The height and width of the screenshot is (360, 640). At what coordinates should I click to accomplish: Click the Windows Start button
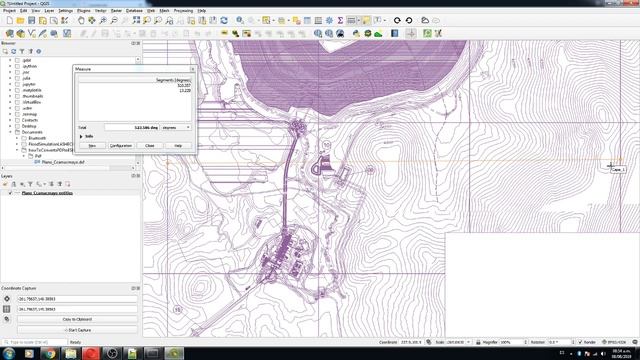pyautogui.click(x=9, y=353)
